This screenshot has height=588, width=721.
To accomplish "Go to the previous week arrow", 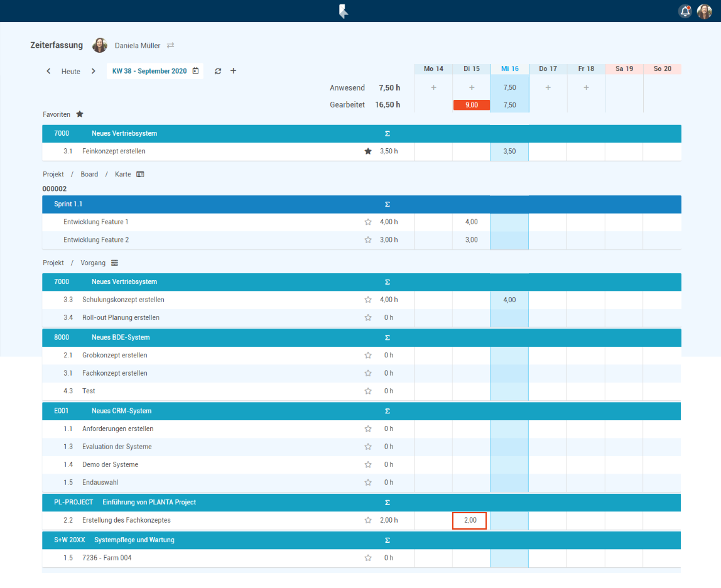I will click(49, 71).
